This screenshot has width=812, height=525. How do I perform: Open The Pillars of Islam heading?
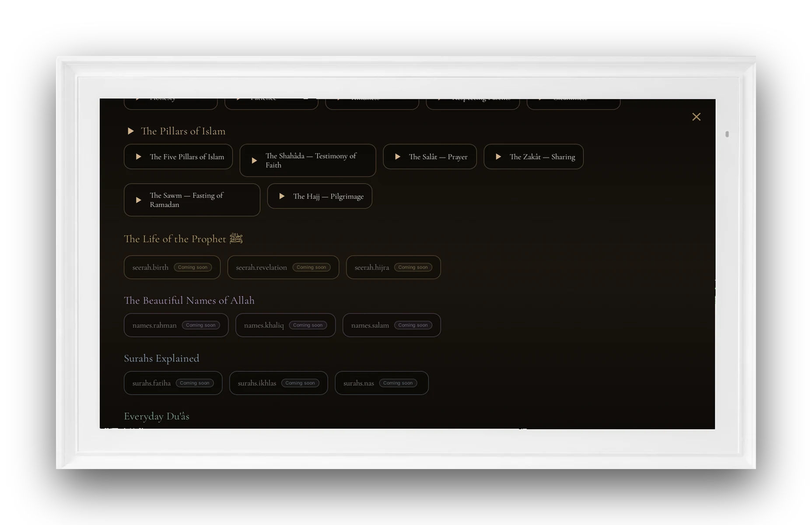(183, 131)
